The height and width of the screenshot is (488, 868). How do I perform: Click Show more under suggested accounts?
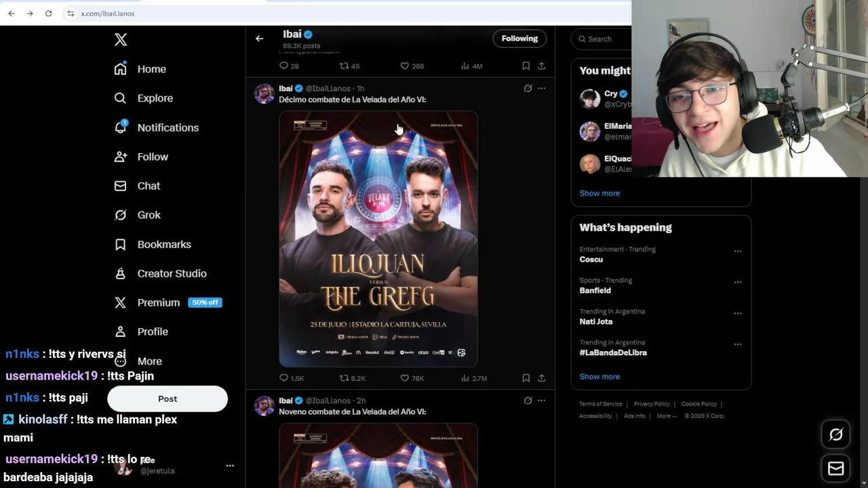599,193
